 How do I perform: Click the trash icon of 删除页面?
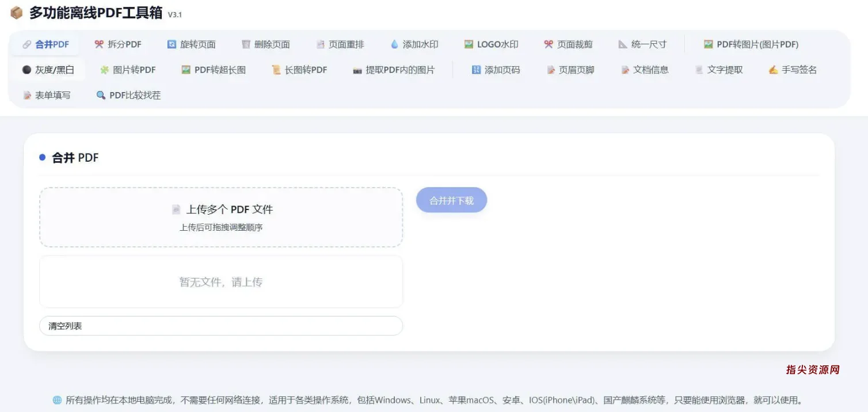246,44
